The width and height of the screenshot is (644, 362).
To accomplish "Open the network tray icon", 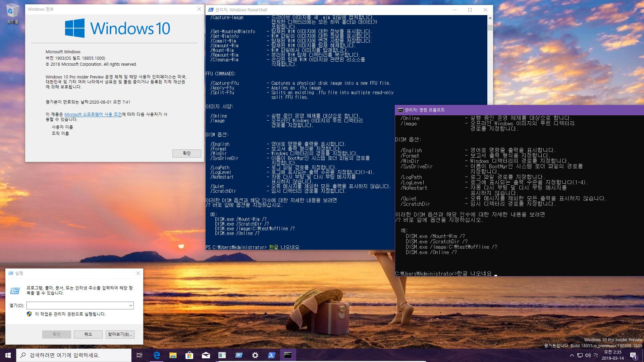I will click(580, 355).
